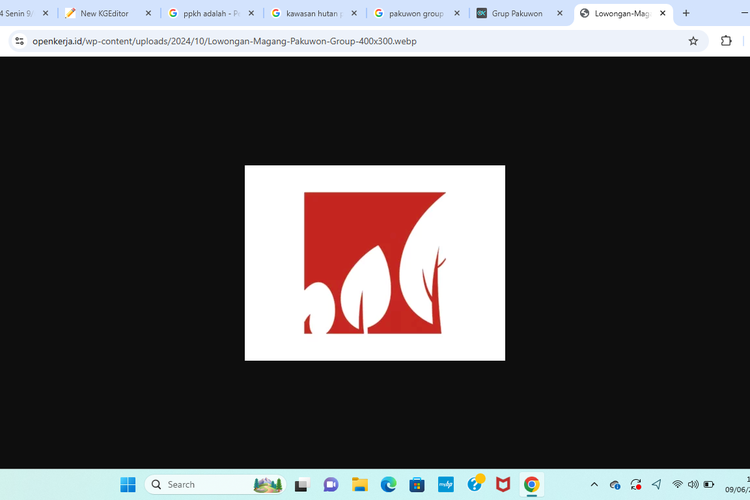Close the pakuwon group tab
This screenshot has height=500, width=750.
point(457,13)
